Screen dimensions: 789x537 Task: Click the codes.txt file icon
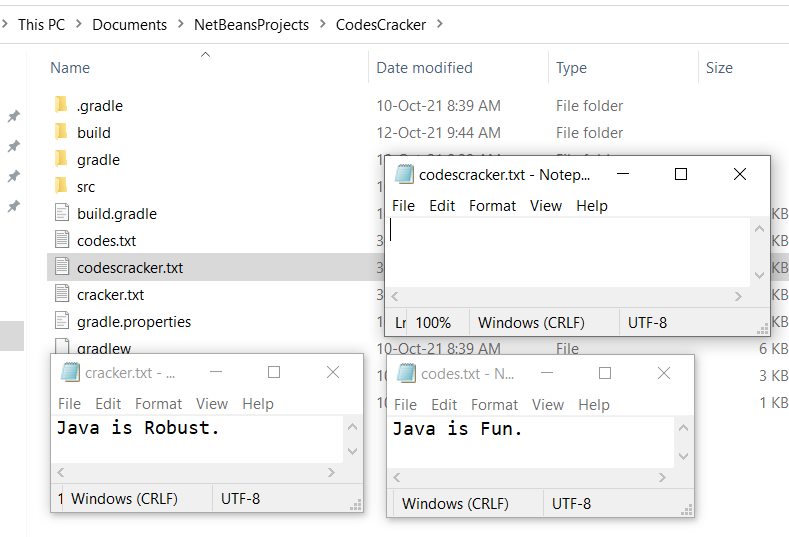(61, 240)
